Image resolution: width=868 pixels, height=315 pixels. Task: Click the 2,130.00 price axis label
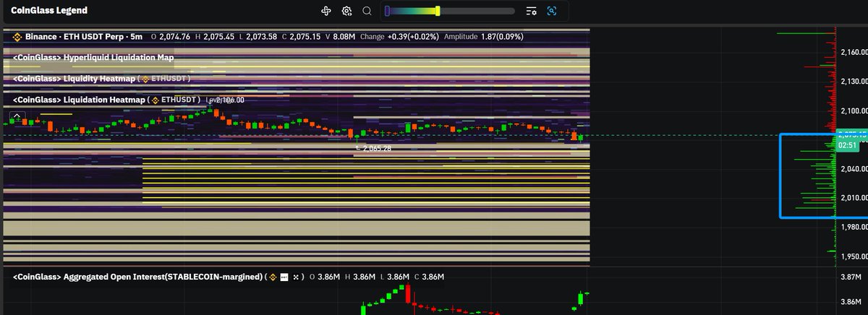click(x=854, y=81)
